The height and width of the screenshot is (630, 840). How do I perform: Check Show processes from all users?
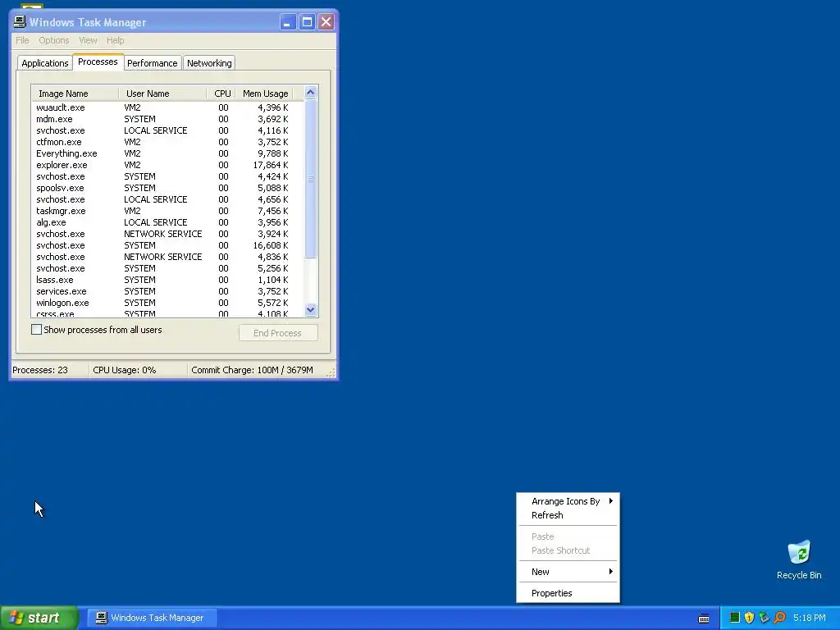pos(36,330)
